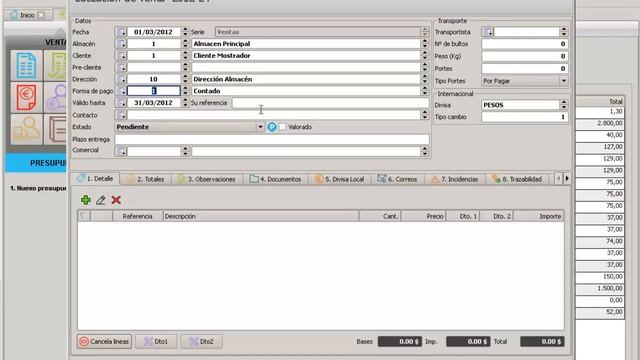640x360 pixels.
Task: Focus the Forma de pago code field
Action: (153, 91)
